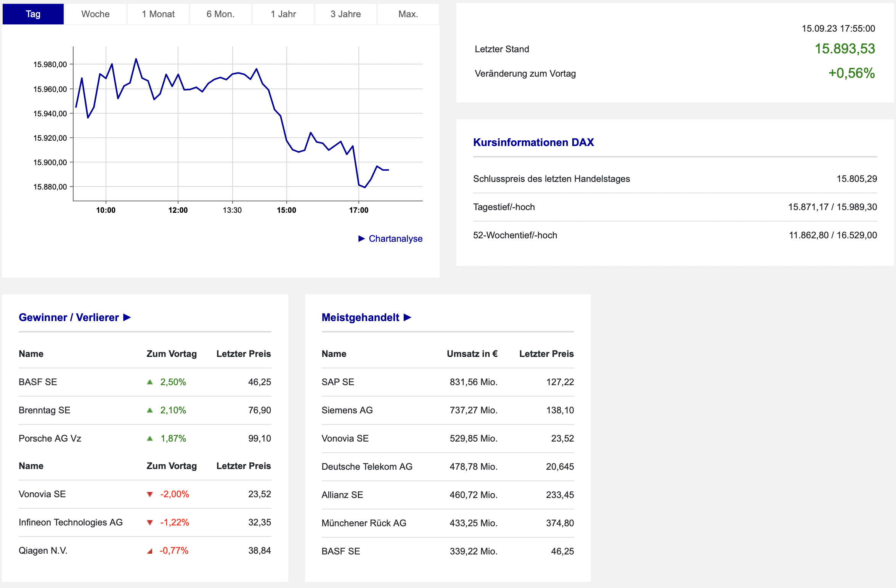Click the arrow icon next to Chartanalyse
This screenshot has width=896, height=588.
(361, 239)
